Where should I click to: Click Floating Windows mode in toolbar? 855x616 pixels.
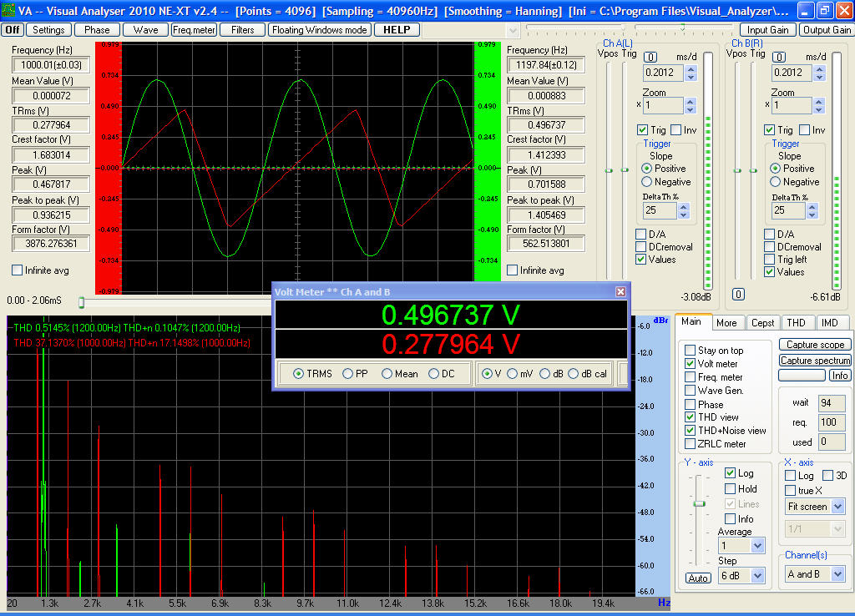click(x=319, y=29)
